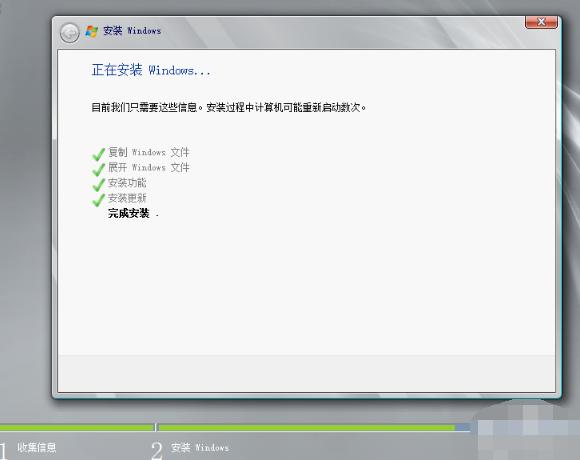Click the 收集信息 stage label

coord(37,447)
